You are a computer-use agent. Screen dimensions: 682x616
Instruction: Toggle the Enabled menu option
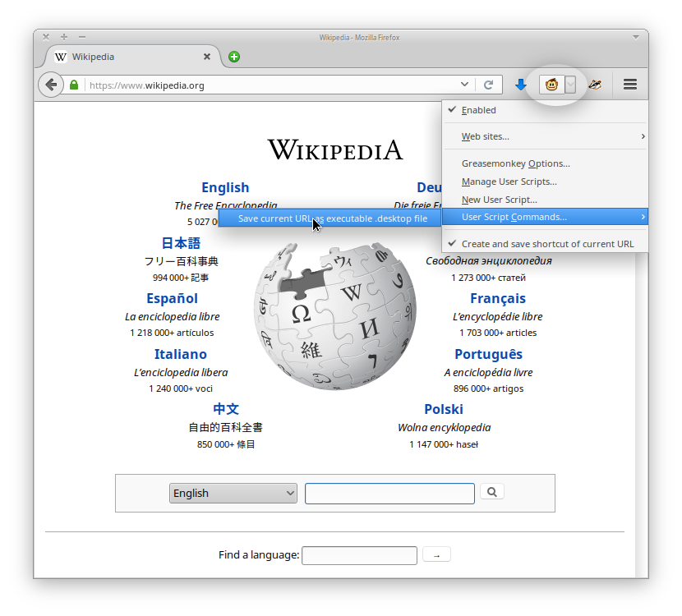point(545,110)
